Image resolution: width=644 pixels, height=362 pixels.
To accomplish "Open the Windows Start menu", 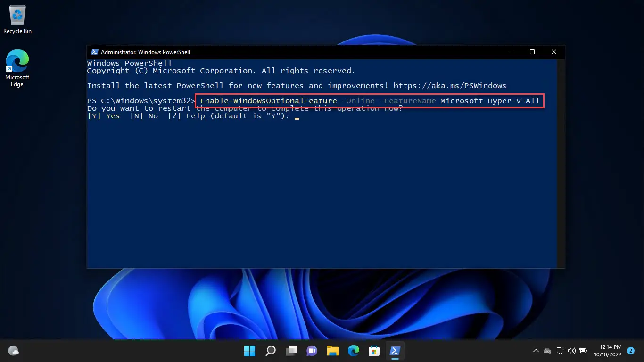I will click(x=249, y=351).
